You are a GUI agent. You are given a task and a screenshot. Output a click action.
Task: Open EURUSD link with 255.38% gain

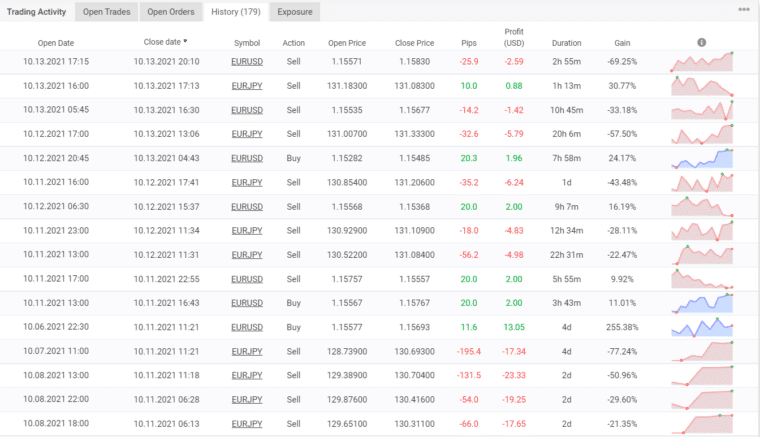[247, 327]
